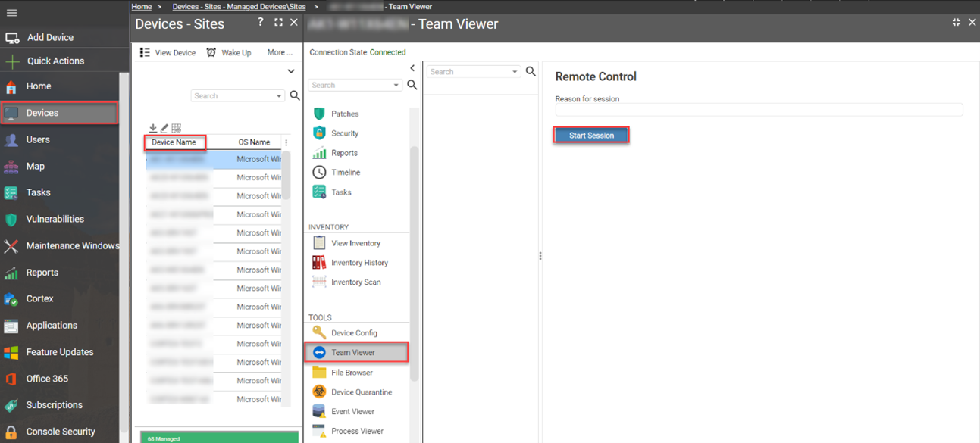Go to Home in sidebar
Image resolution: width=980 pixels, height=443 pixels.
[39, 86]
